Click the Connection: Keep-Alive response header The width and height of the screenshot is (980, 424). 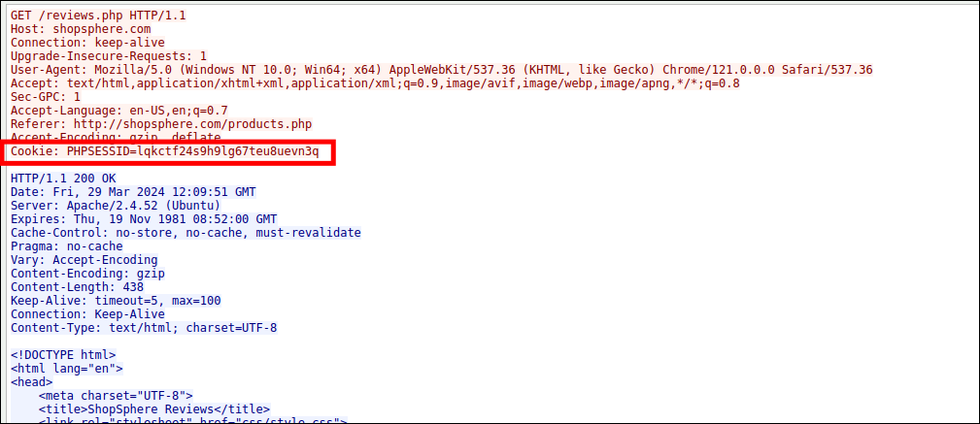[87, 314]
